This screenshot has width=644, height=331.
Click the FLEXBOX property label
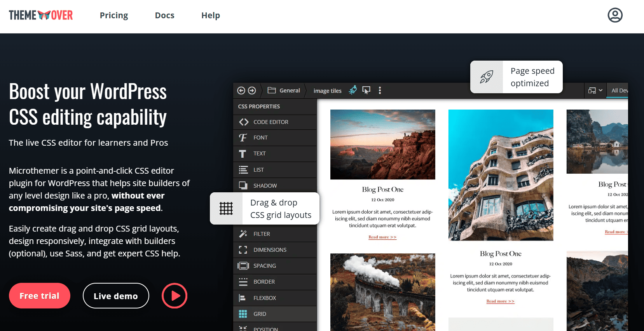pos(265,298)
